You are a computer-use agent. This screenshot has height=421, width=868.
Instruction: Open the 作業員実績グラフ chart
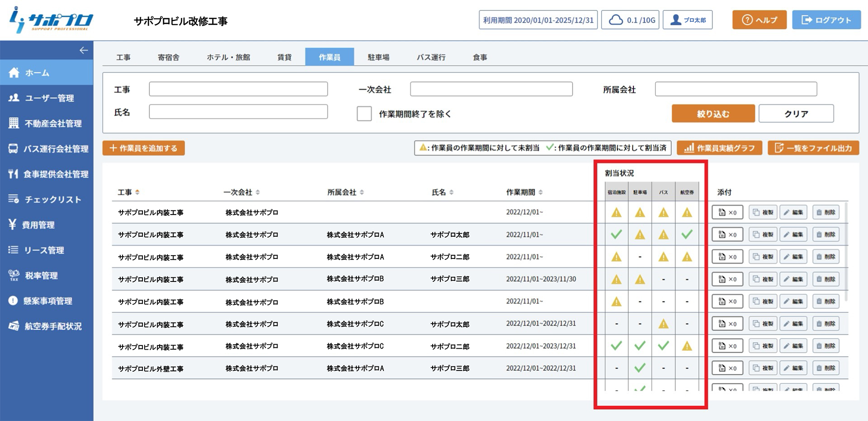point(719,148)
